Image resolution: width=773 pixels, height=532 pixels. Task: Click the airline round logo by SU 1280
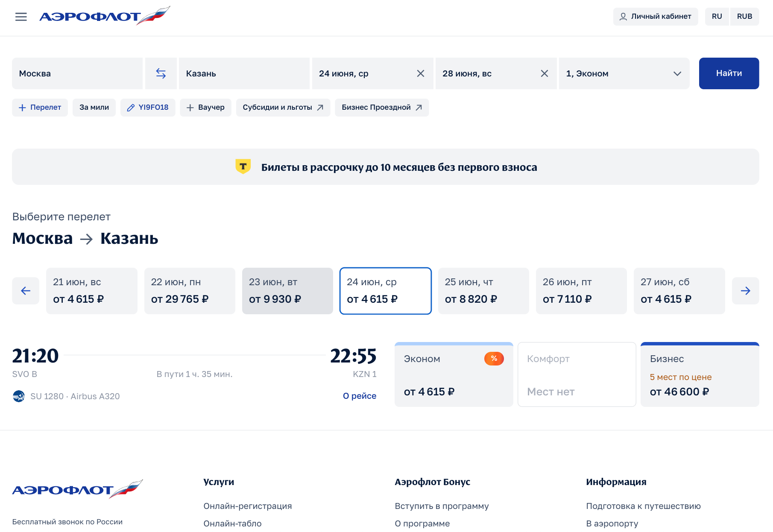pyautogui.click(x=19, y=396)
